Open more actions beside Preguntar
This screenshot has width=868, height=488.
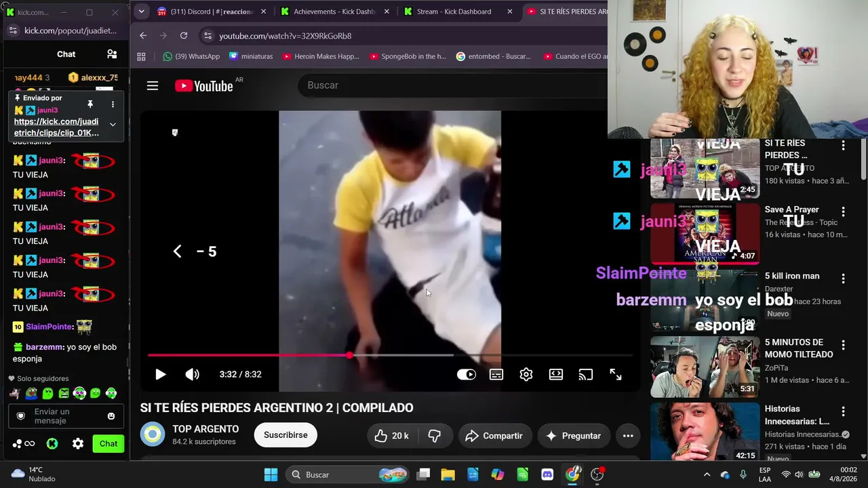[628, 436]
